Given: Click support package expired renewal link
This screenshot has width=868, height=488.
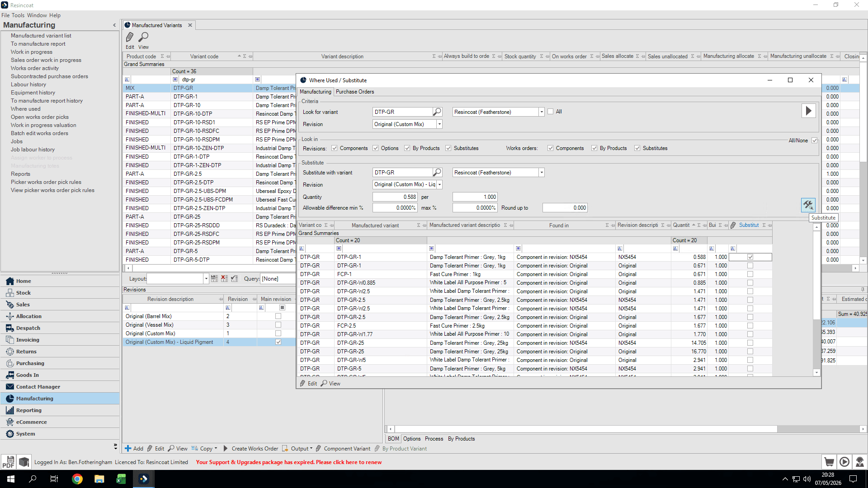Looking at the screenshot, I should (288, 462).
